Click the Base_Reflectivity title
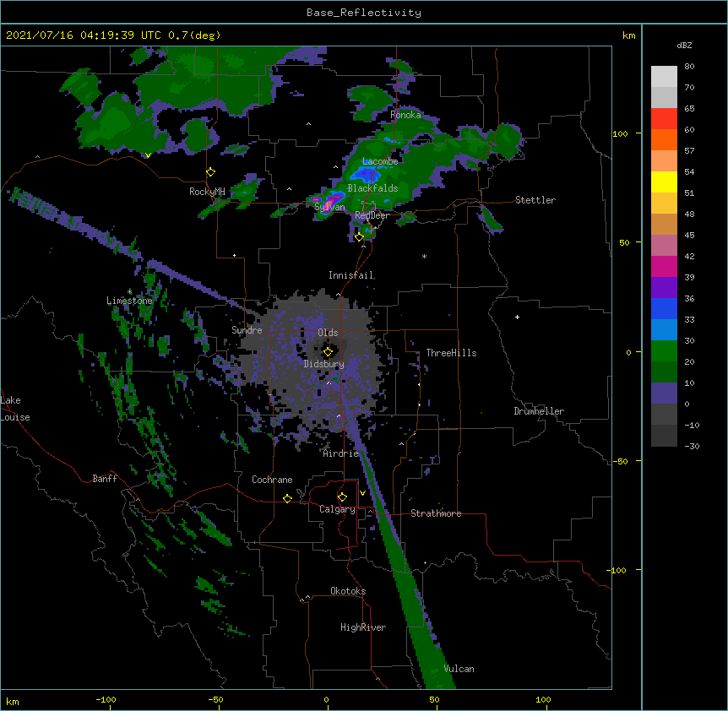This screenshot has width=728, height=711. [364, 13]
